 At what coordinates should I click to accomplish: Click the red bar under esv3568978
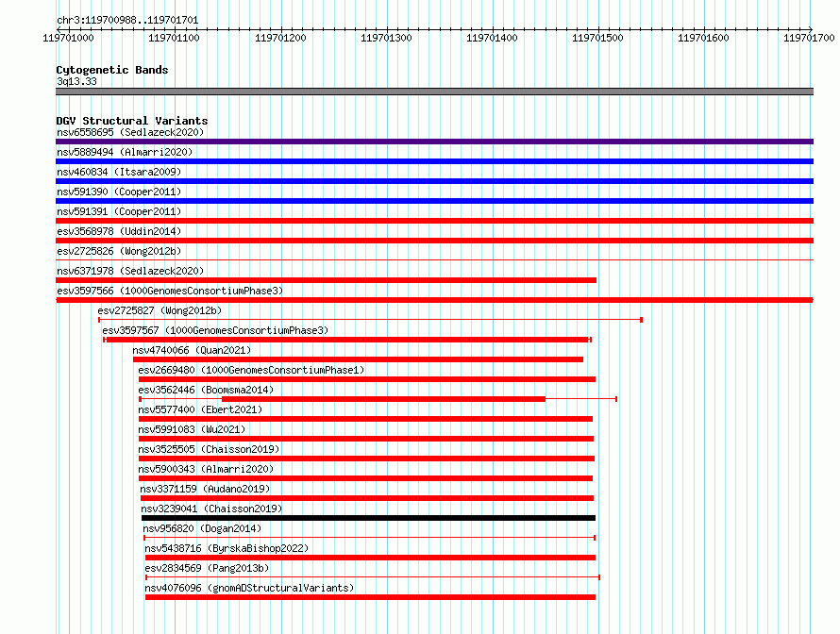coord(434,241)
